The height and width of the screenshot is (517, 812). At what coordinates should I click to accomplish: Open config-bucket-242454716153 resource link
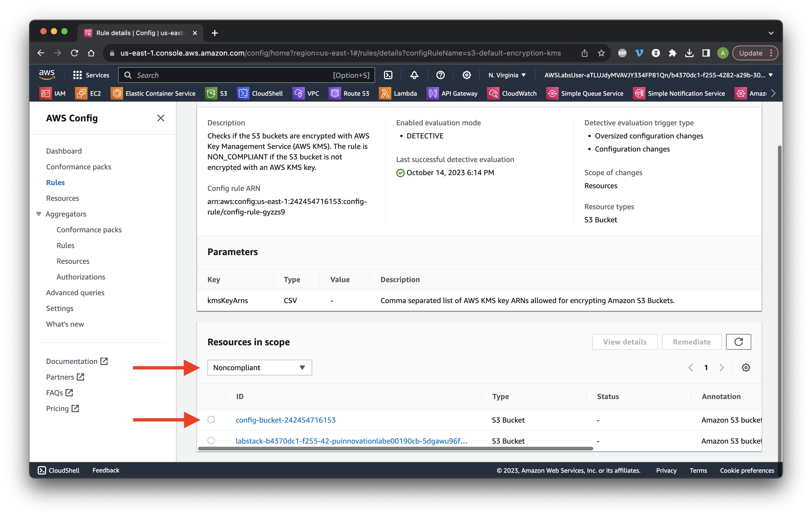click(x=286, y=420)
